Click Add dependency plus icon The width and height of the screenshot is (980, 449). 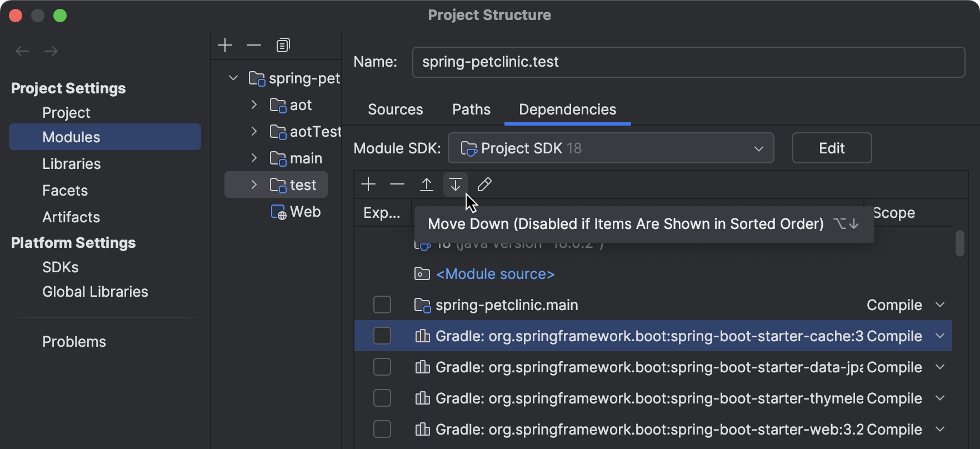(x=368, y=184)
